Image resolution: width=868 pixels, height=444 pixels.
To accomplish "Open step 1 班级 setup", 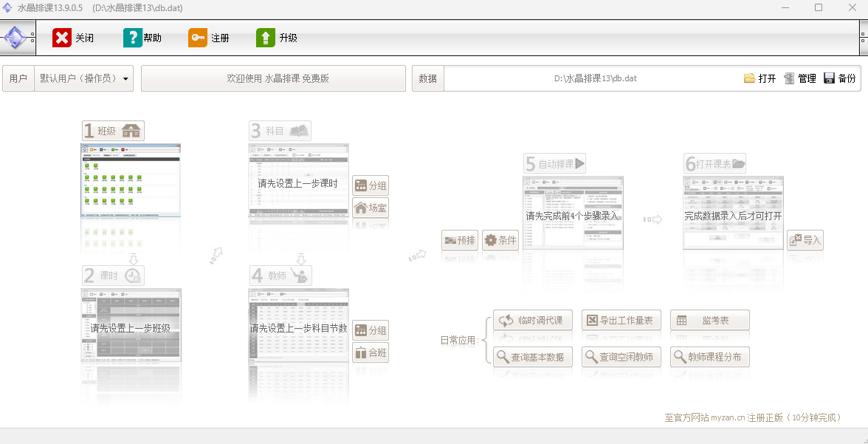I will [x=113, y=131].
